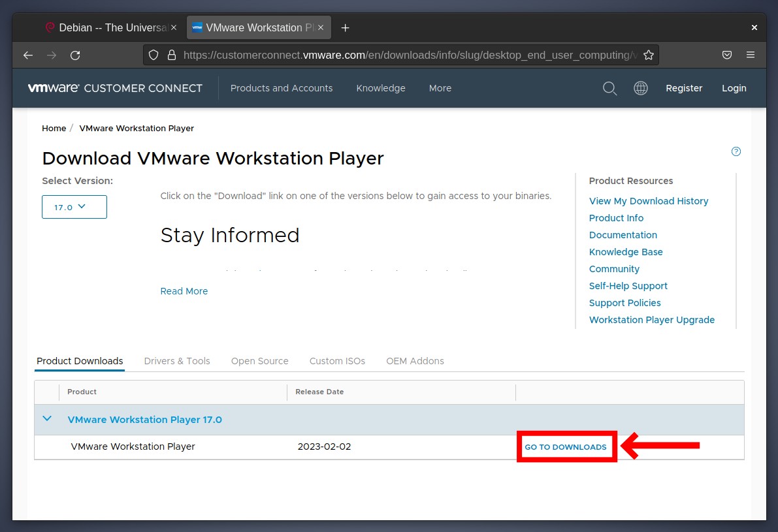Click the Register link
This screenshot has height=532, width=778.
(x=684, y=88)
